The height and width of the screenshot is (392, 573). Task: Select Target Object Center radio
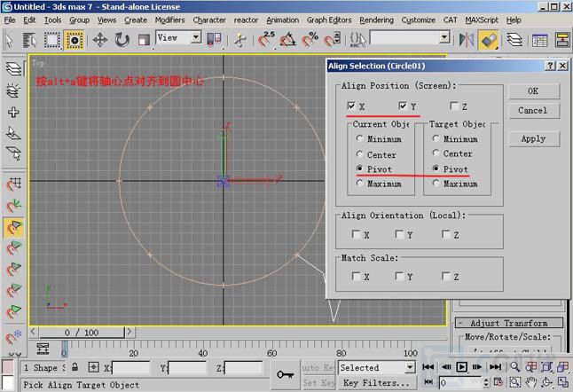(x=436, y=153)
